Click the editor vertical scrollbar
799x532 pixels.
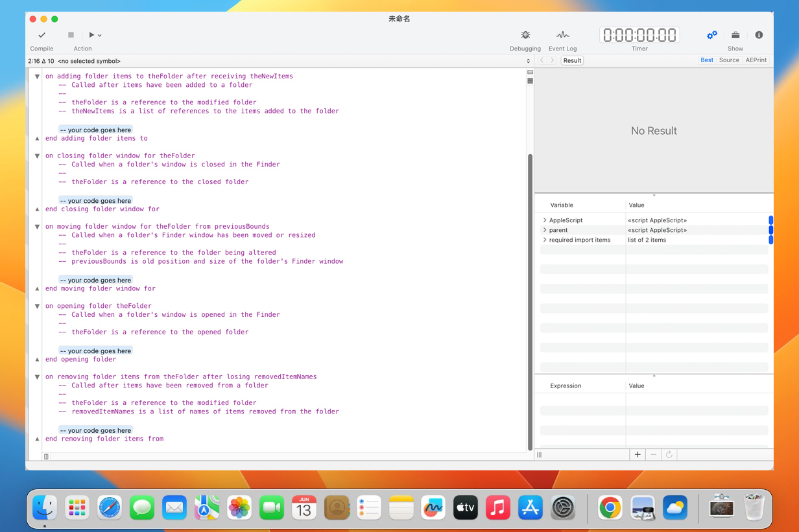coord(530,301)
